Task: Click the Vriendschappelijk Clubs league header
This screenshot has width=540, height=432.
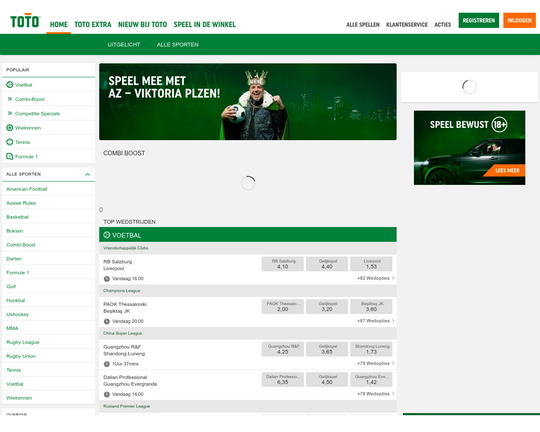Action: [248, 248]
